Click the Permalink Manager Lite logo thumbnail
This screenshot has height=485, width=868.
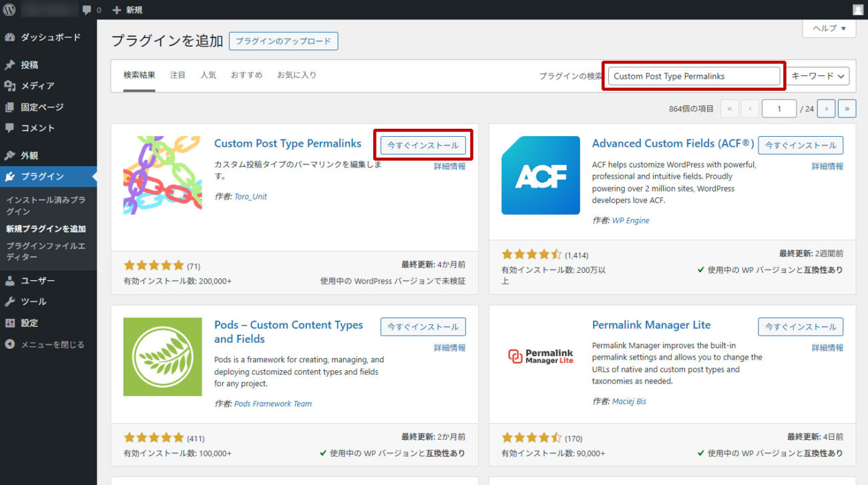tap(541, 357)
